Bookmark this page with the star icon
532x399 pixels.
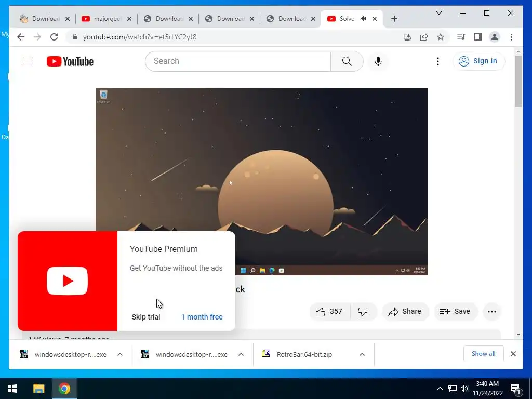pyautogui.click(x=441, y=37)
